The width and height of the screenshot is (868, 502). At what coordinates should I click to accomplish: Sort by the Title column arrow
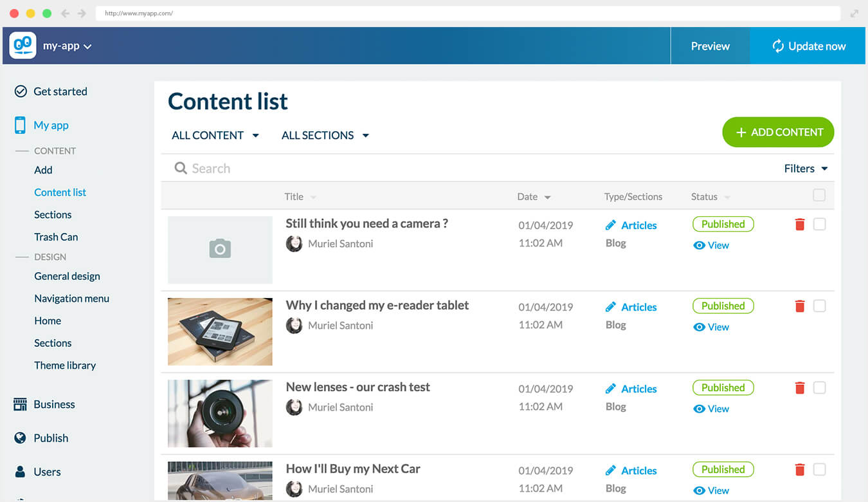tap(313, 198)
